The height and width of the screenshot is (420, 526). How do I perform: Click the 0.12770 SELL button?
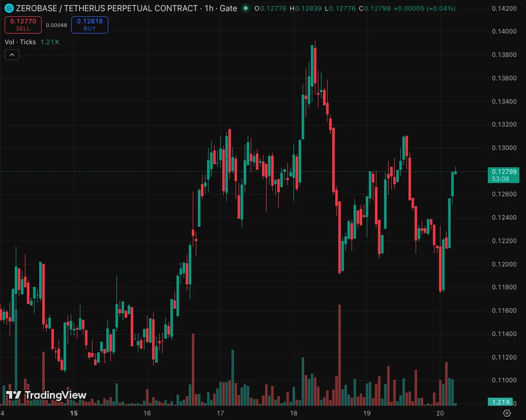[23, 25]
